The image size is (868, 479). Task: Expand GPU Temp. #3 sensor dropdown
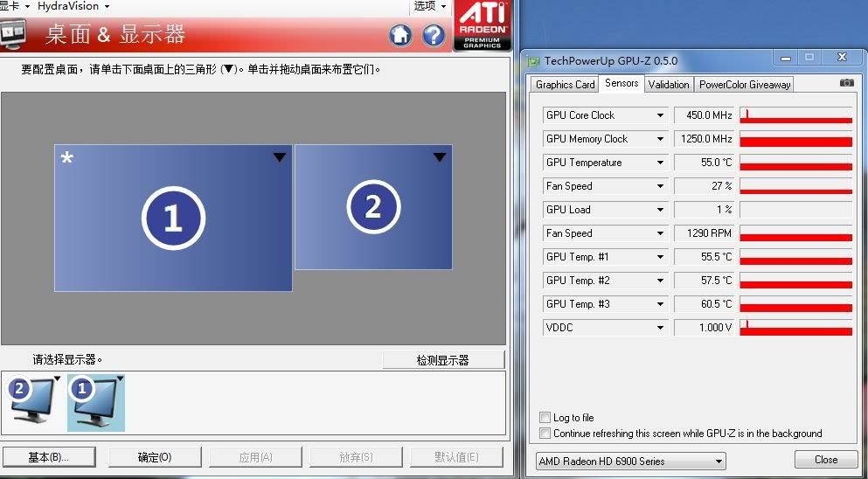coord(660,304)
